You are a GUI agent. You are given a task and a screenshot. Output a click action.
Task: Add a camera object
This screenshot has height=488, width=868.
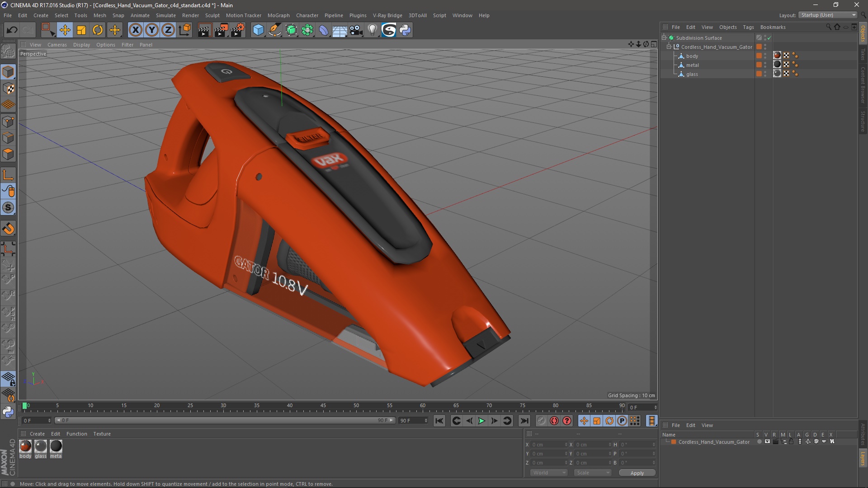coord(356,30)
